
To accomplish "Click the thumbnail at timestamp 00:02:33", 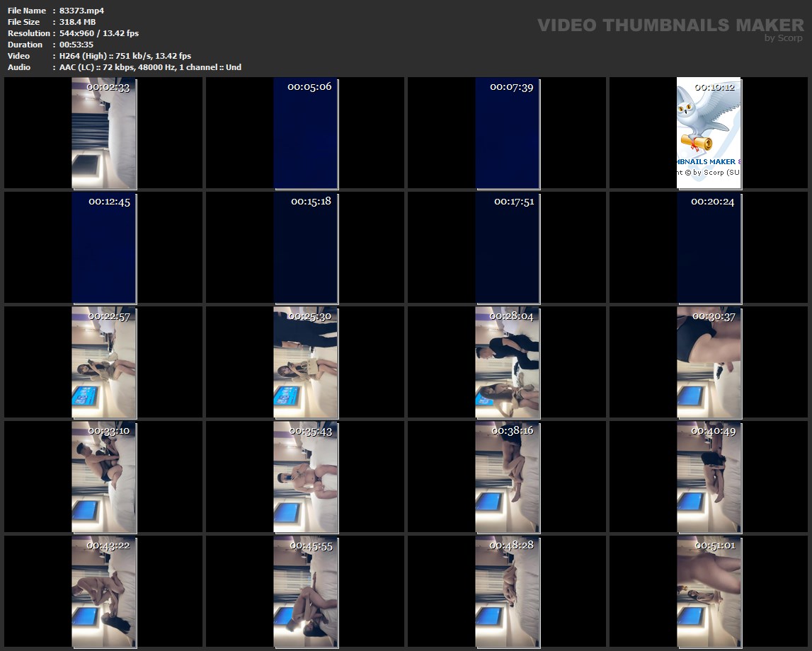I will tap(104, 133).
